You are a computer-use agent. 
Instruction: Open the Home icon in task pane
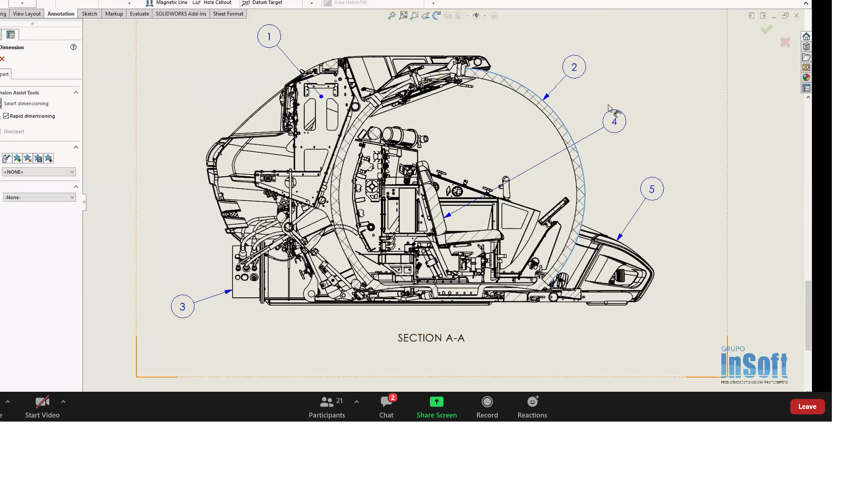(x=806, y=37)
